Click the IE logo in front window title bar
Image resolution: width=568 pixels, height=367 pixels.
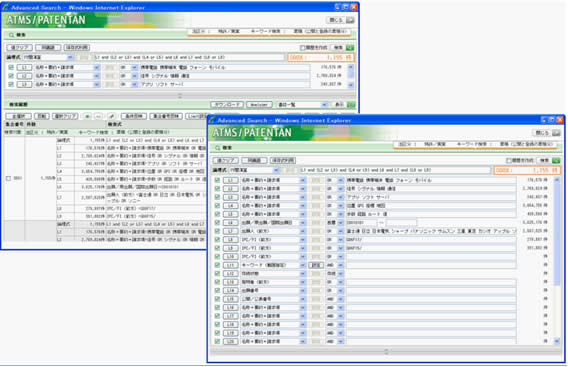[212, 120]
